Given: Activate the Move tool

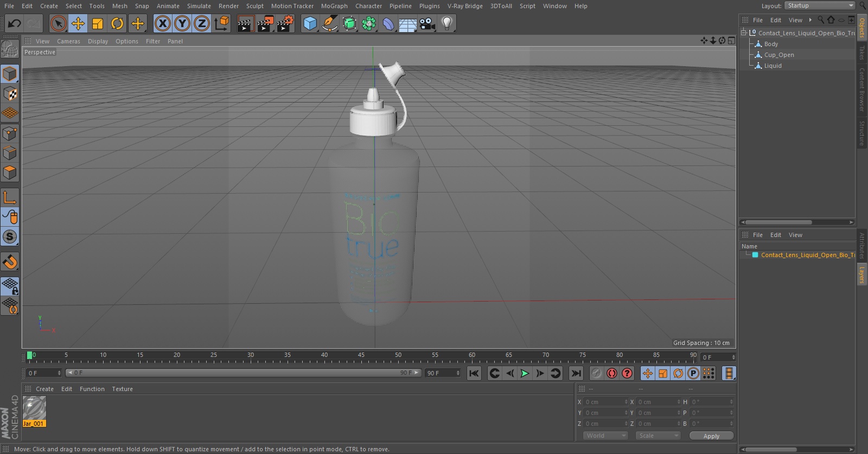Looking at the screenshot, I should pos(78,23).
